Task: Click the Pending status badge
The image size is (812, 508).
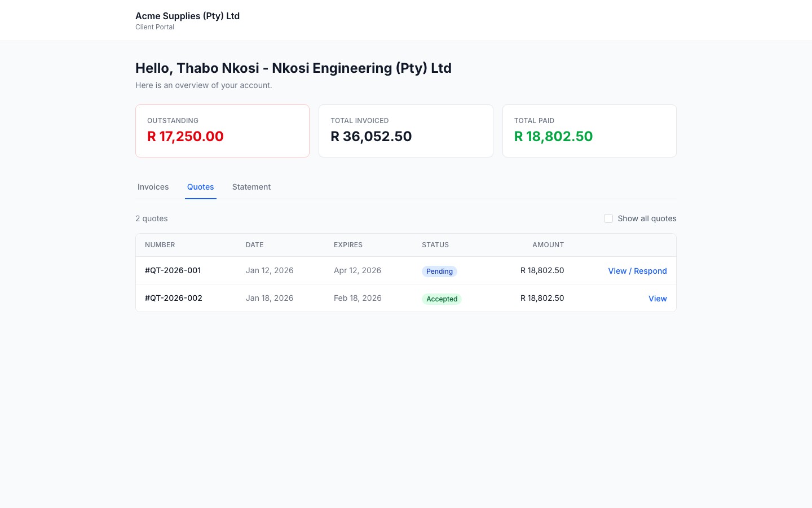Action: click(439, 271)
